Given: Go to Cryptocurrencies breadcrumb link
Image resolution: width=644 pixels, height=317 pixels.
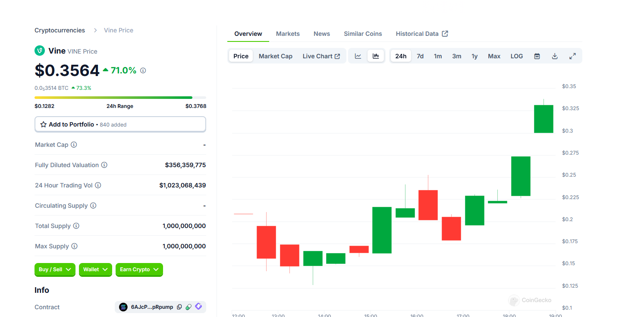Looking at the screenshot, I should click(x=60, y=30).
